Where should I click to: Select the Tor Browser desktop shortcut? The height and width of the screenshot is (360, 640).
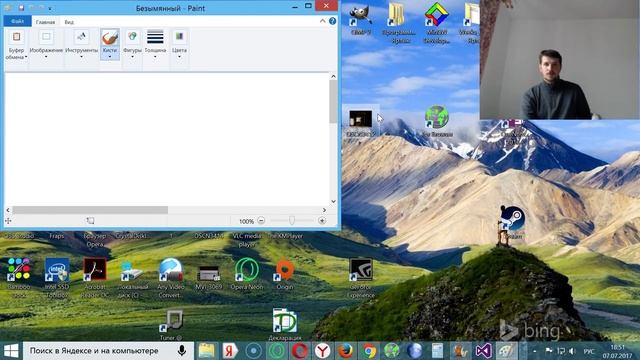(x=437, y=121)
